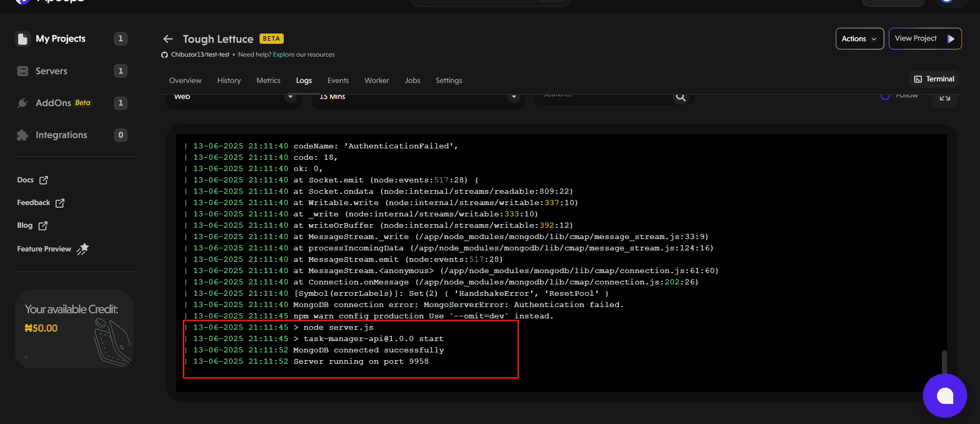980x424 pixels.
Task: Click the Docs external link icon
Action: pos(44,180)
